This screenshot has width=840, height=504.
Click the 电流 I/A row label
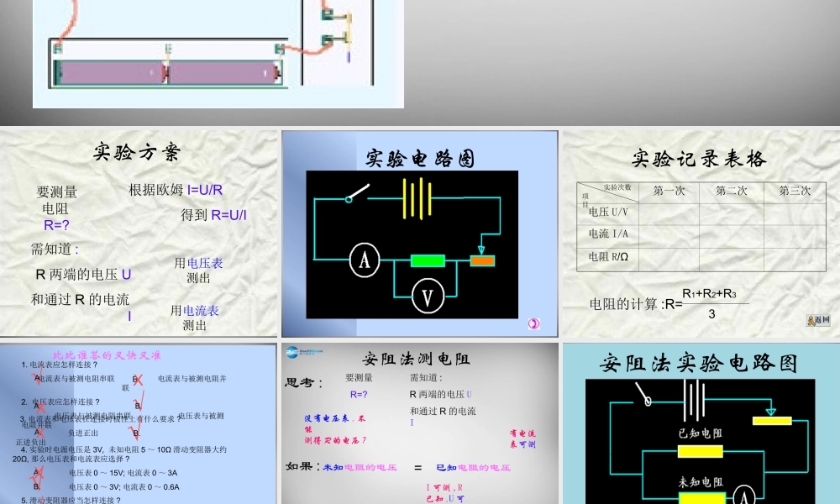(x=608, y=234)
